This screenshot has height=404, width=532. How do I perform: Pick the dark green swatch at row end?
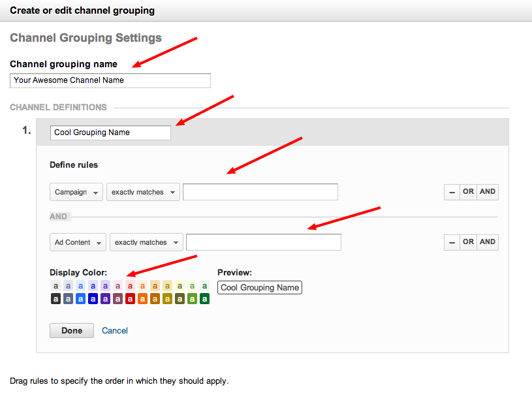(x=204, y=299)
